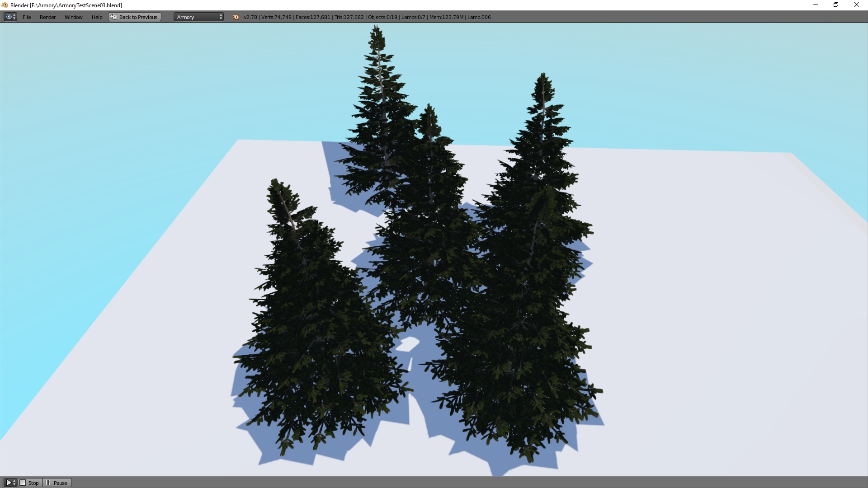Minimize the Blender window
This screenshot has height=488, width=868.
tap(816, 5)
